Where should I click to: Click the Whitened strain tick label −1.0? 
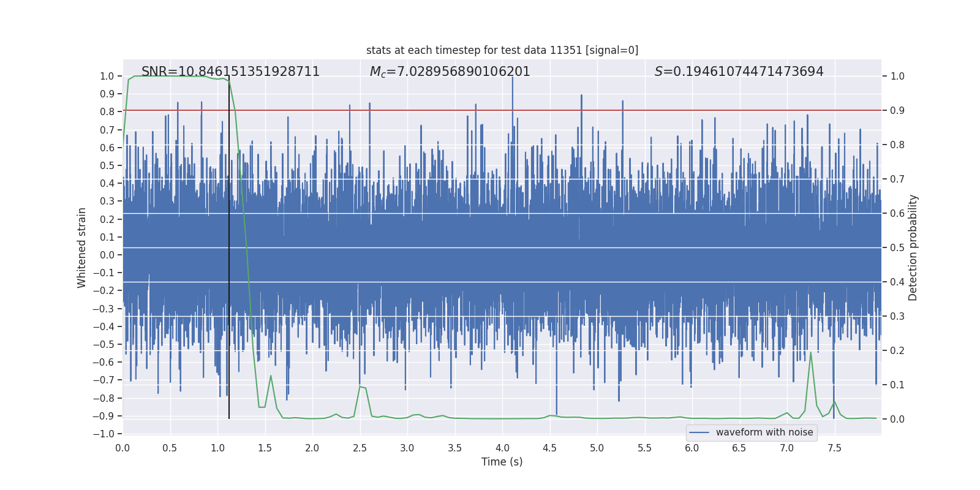click(x=104, y=434)
